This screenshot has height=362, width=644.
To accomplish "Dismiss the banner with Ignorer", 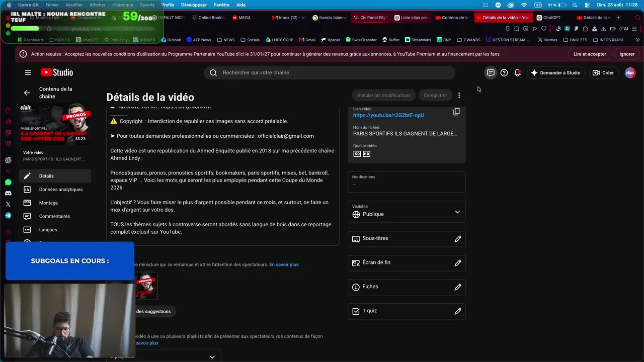I will click(x=627, y=54).
